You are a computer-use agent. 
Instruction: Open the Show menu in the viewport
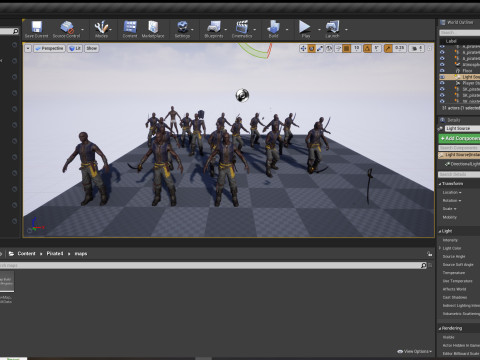pos(92,48)
